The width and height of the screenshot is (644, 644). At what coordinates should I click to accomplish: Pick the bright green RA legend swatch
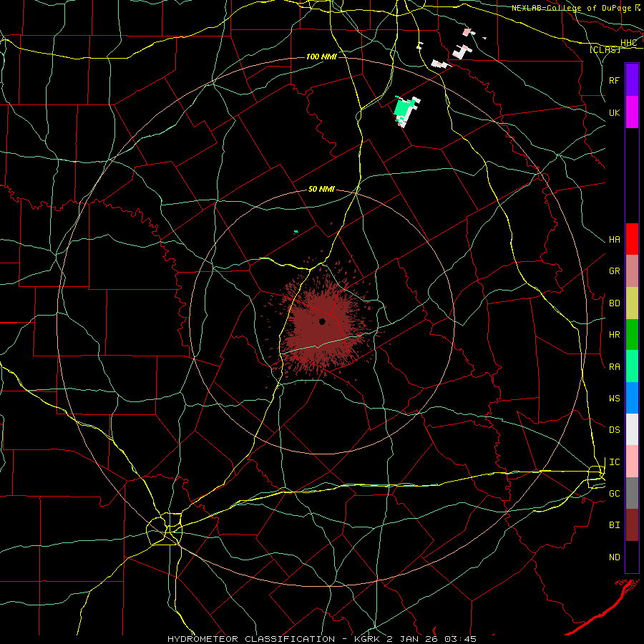coord(632,366)
